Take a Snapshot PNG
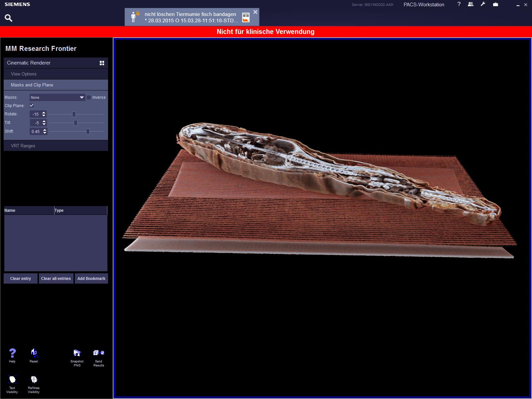 click(x=77, y=353)
